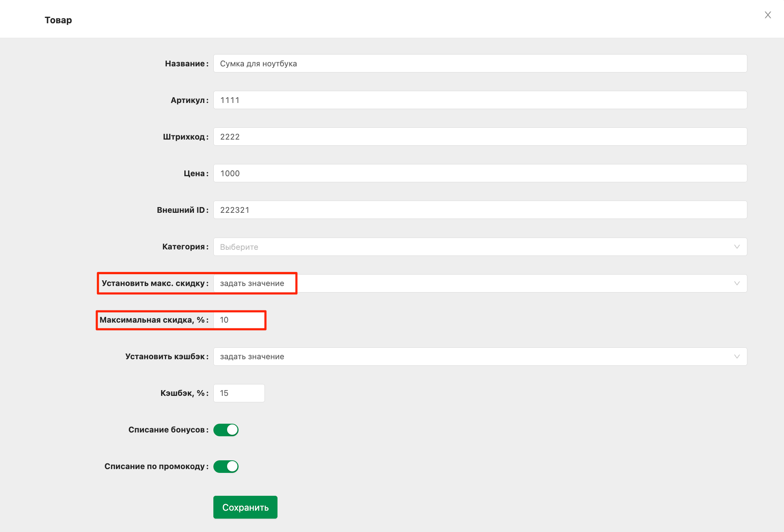Click chevron arrow in Категория dropdown
The image size is (784, 532).
737,247
